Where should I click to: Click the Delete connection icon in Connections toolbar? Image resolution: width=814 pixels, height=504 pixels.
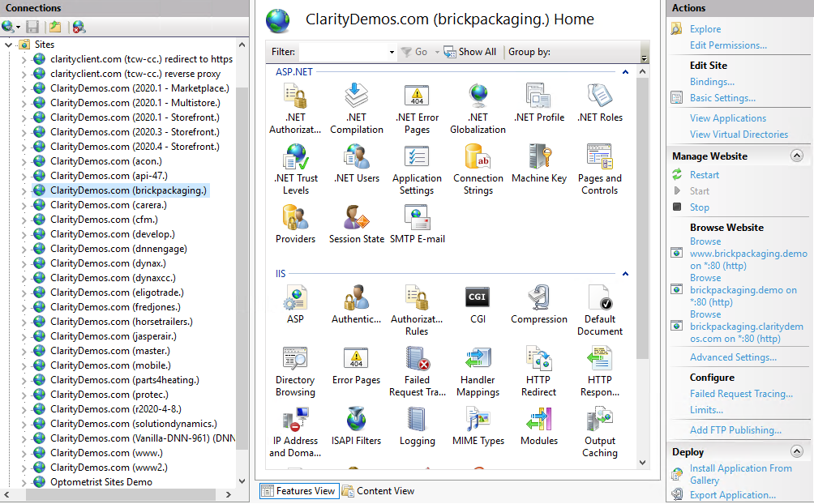coord(79,27)
